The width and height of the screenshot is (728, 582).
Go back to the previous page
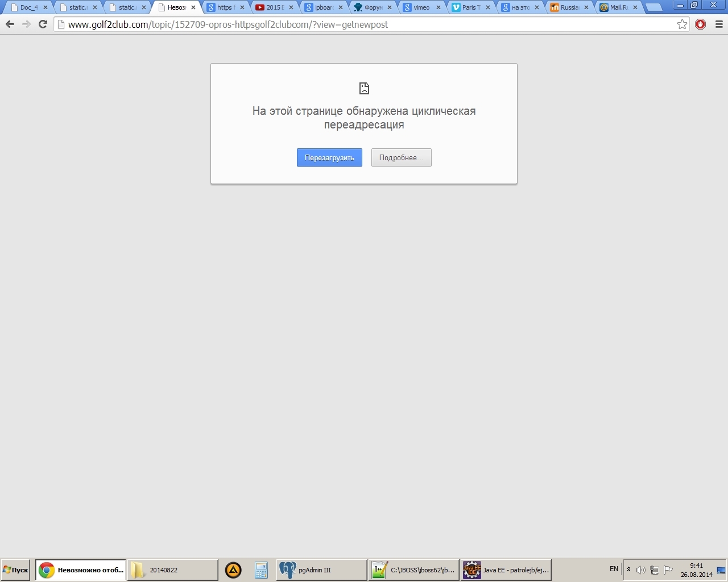pyautogui.click(x=10, y=24)
